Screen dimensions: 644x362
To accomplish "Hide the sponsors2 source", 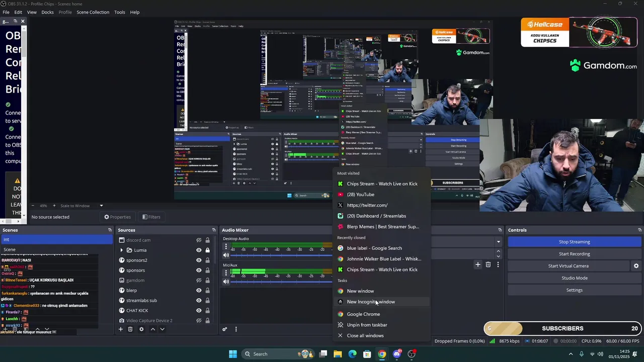I will [x=199, y=260].
